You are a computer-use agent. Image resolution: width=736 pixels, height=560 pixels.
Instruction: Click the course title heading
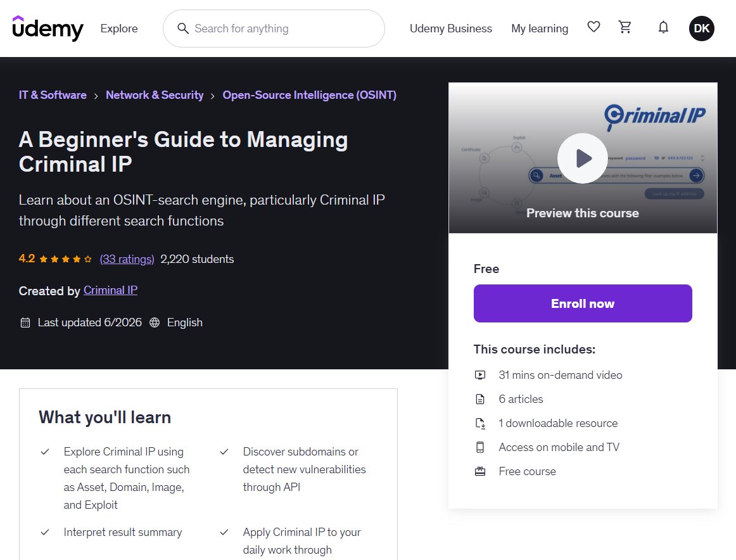coord(183,151)
